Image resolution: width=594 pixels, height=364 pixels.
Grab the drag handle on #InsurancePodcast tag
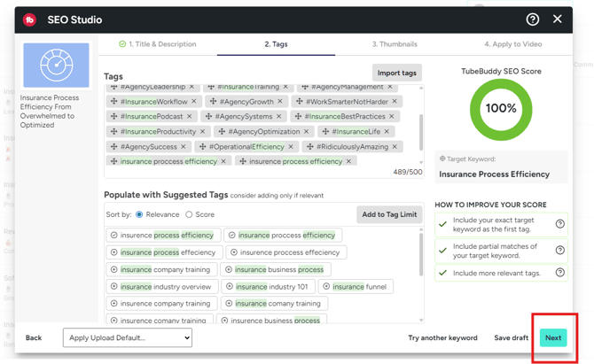pyautogui.click(x=113, y=117)
